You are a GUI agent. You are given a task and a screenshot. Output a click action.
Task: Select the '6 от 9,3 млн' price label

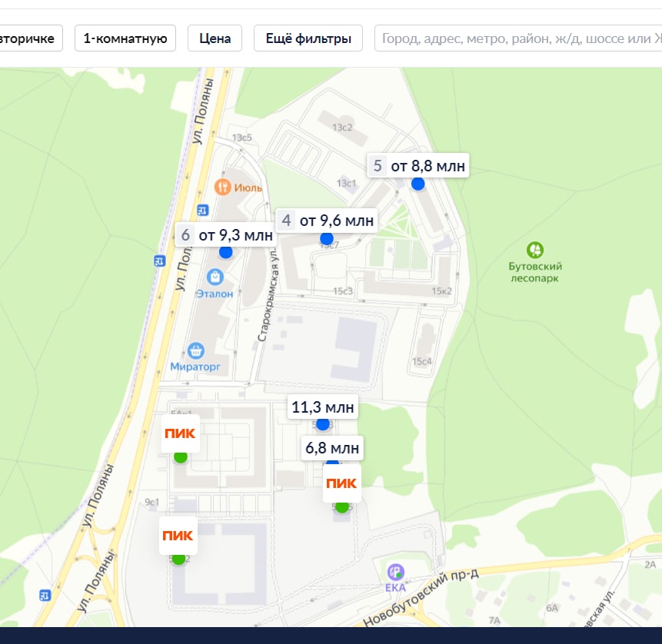tap(226, 235)
